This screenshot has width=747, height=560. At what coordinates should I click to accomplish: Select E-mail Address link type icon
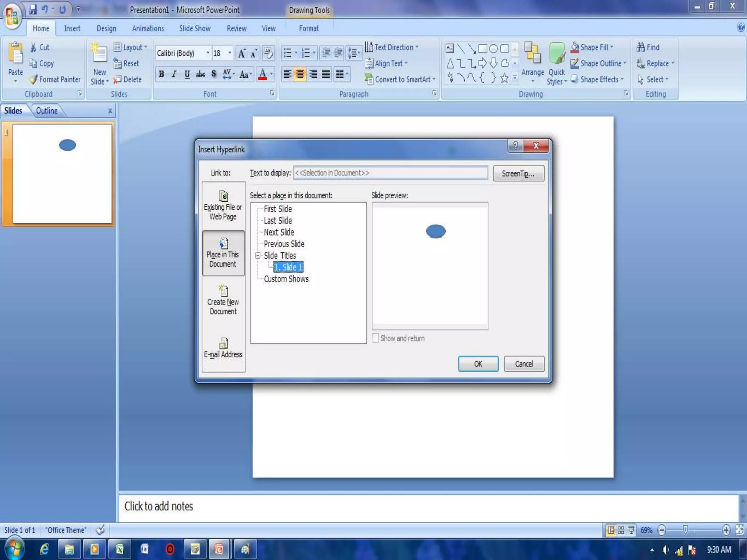[223, 343]
